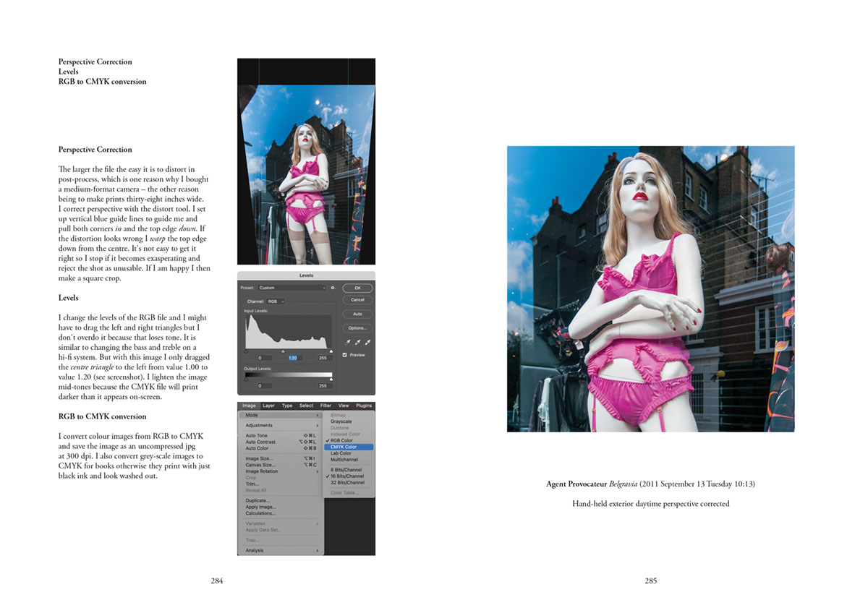Open the Filter menu

point(325,406)
